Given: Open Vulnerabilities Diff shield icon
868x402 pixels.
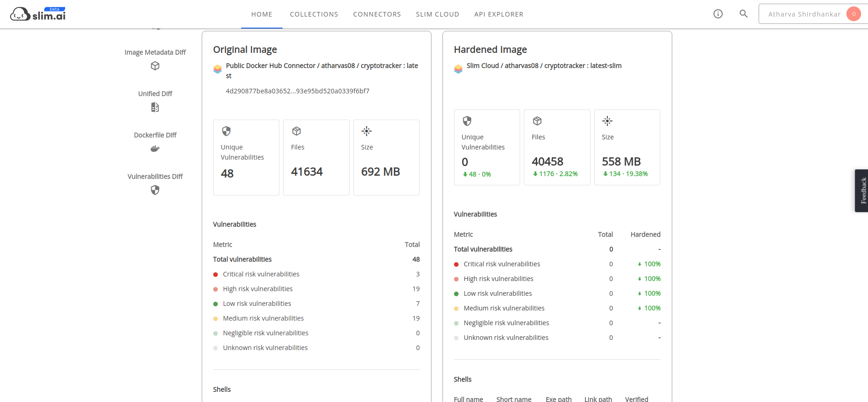Looking at the screenshot, I should click(x=155, y=190).
